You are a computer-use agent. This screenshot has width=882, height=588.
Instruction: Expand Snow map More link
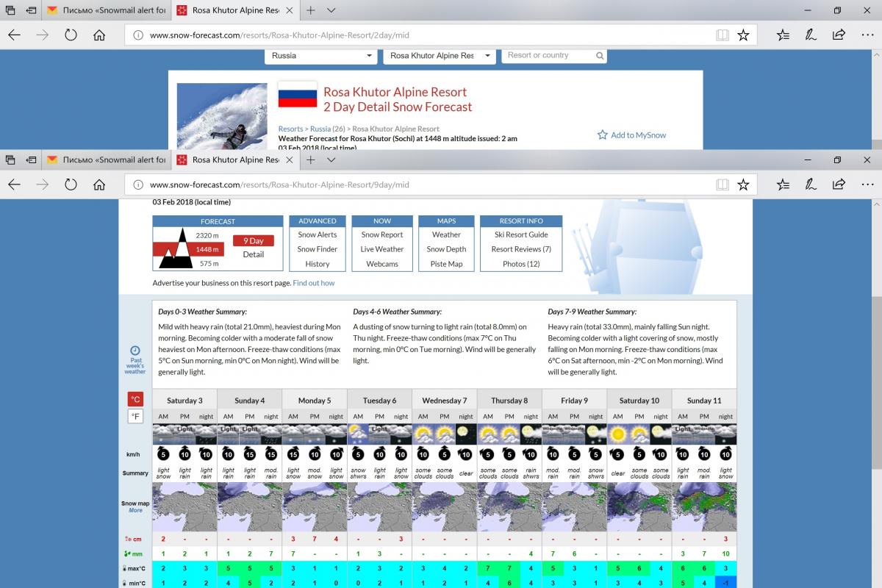[136, 510]
